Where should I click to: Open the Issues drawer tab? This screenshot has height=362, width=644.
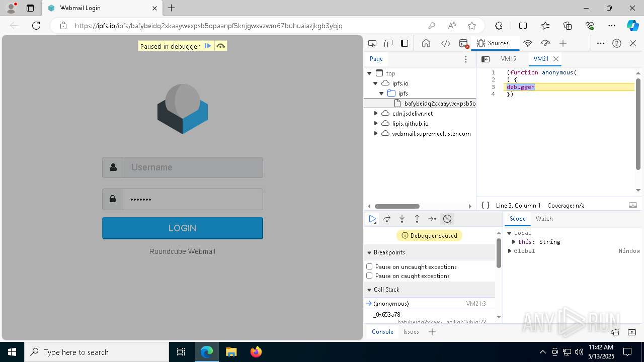tap(411, 332)
